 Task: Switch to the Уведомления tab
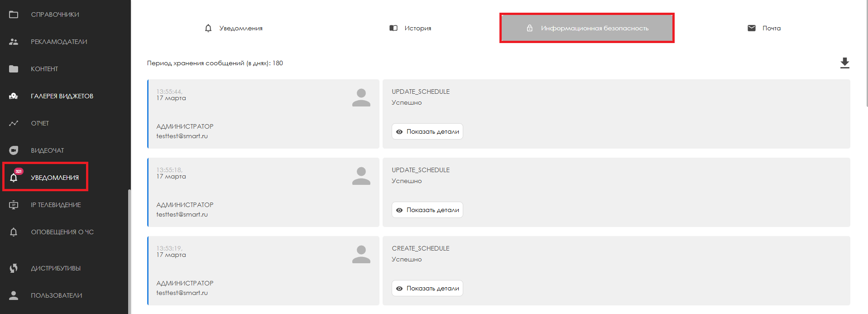(234, 28)
